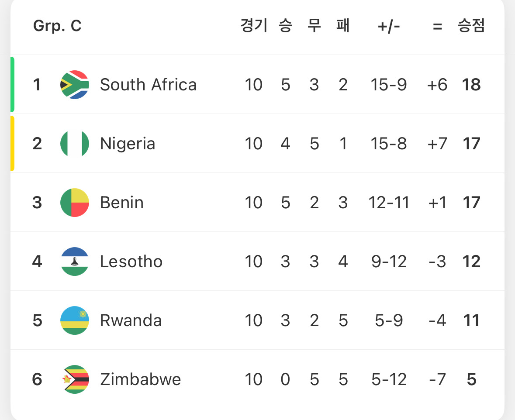Click the Rwanda flag icon
The width and height of the screenshot is (515, 420).
point(75,320)
